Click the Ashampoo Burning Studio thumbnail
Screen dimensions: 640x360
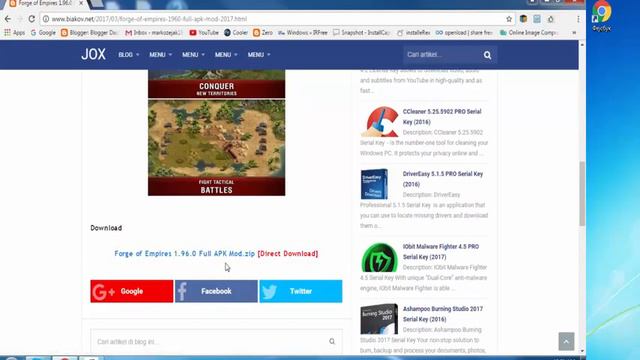tap(379, 319)
